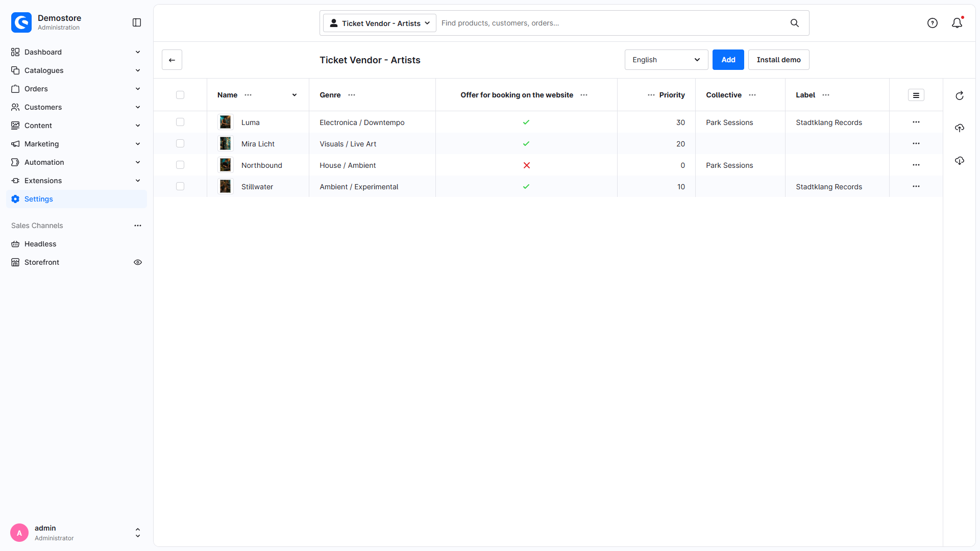Click the search magnifier icon
The width and height of the screenshot is (980, 551).
click(795, 23)
